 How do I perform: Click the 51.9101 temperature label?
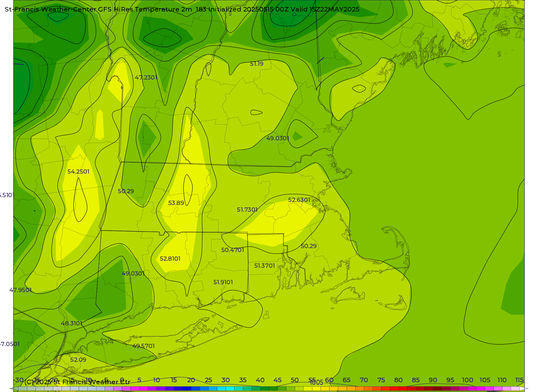pyautogui.click(x=223, y=282)
